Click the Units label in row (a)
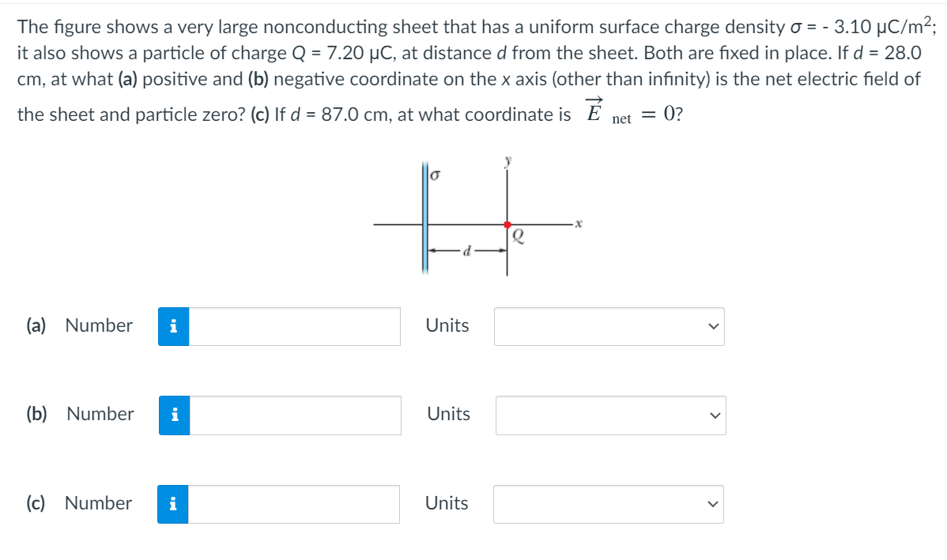 (x=447, y=325)
